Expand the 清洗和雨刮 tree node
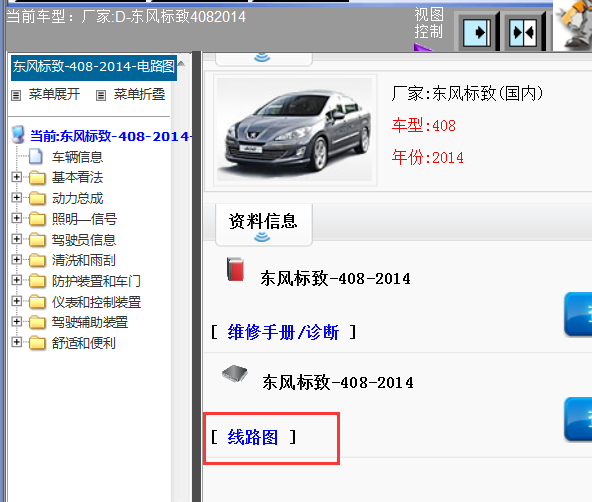The image size is (592, 502). 16,259
